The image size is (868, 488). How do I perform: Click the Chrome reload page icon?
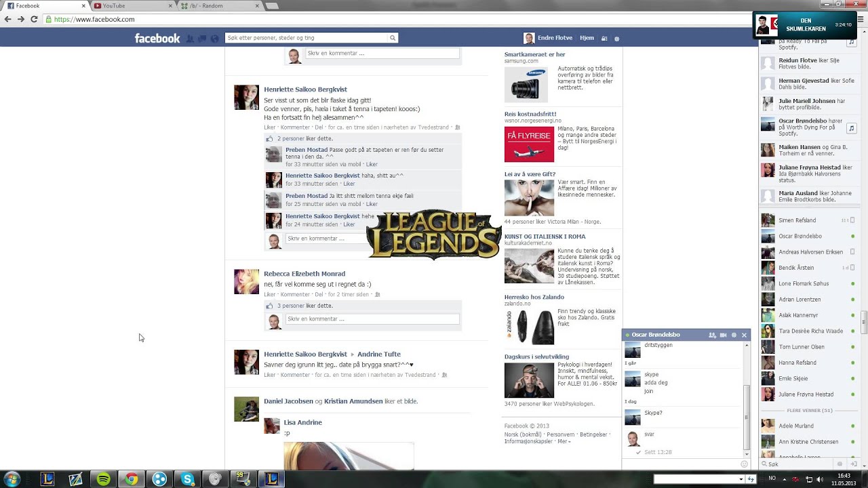(x=34, y=19)
